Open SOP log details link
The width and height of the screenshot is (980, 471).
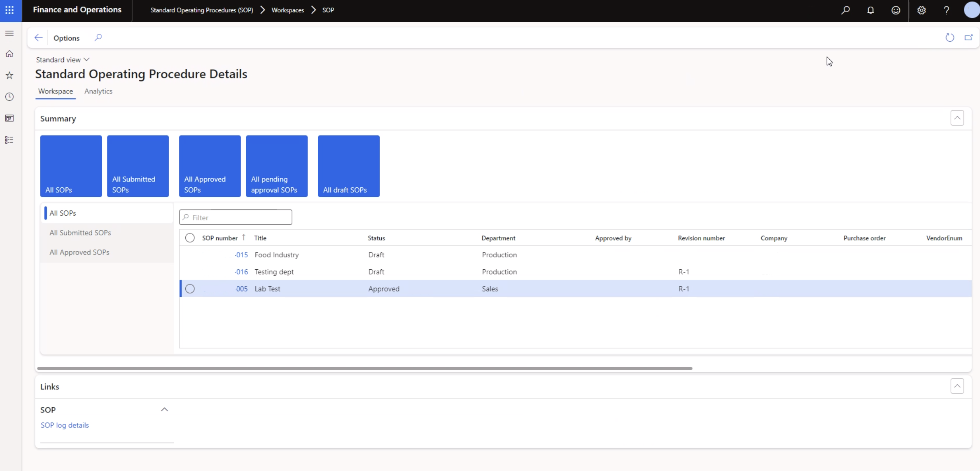coord(64,425)
